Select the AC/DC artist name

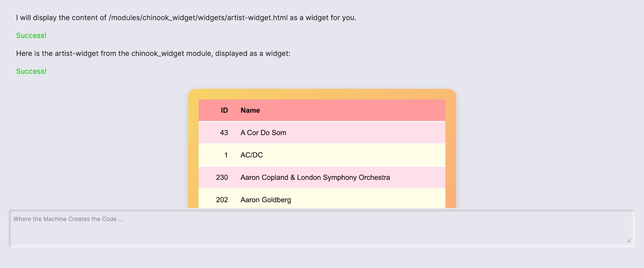click(x=252, y=155)
